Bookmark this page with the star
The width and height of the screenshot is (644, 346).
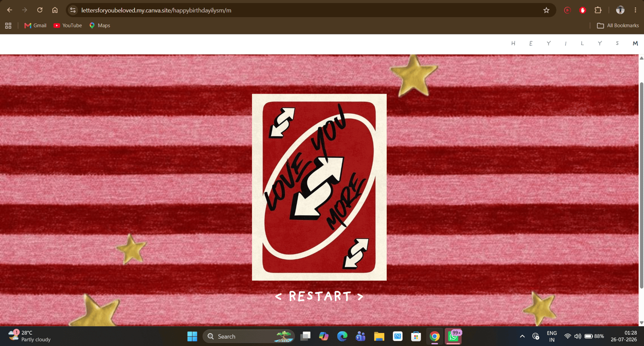tap(546, 10)
